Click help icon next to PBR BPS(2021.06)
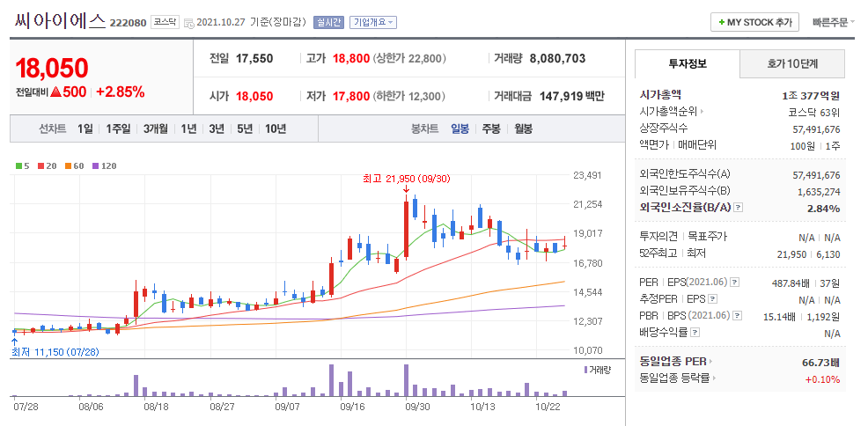Image resolution: width=868 pixels, height=426 pixels. click(738, 316)
